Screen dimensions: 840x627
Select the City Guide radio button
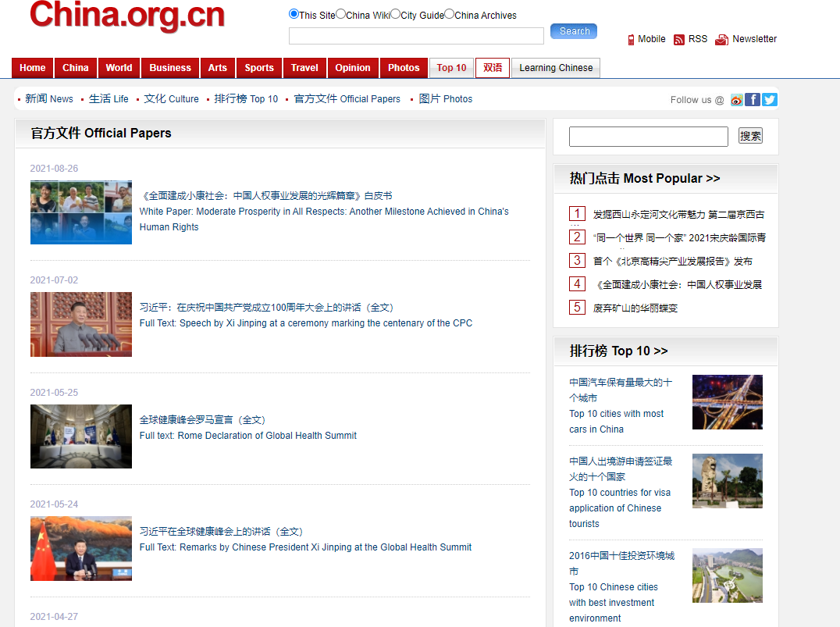click(395, 14)
